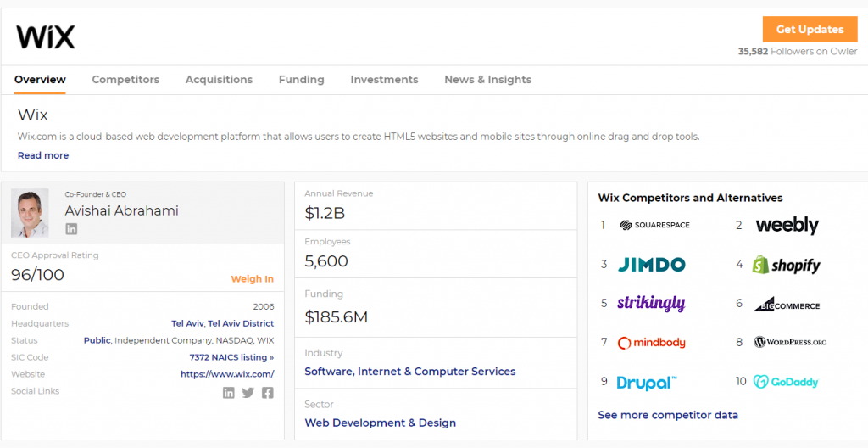Open the Jimdo competitor logo
Viewport: 868px width, 448px height.
pos(652,265)
